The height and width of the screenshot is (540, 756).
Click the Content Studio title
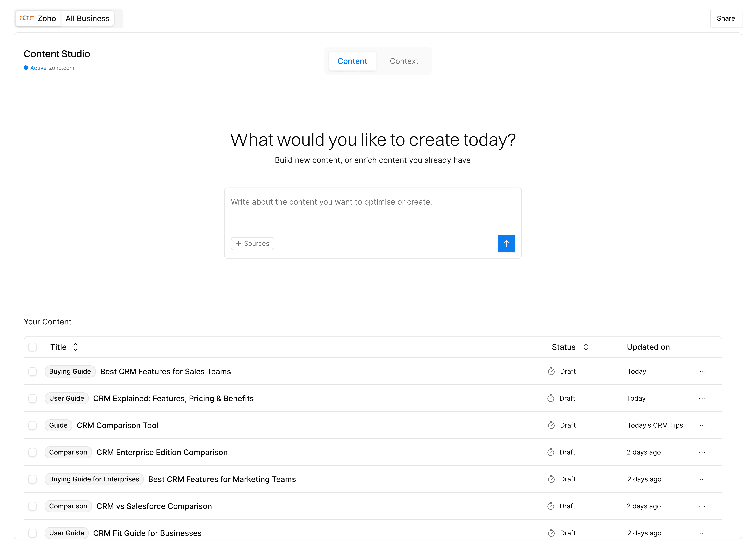click(57, 54)
